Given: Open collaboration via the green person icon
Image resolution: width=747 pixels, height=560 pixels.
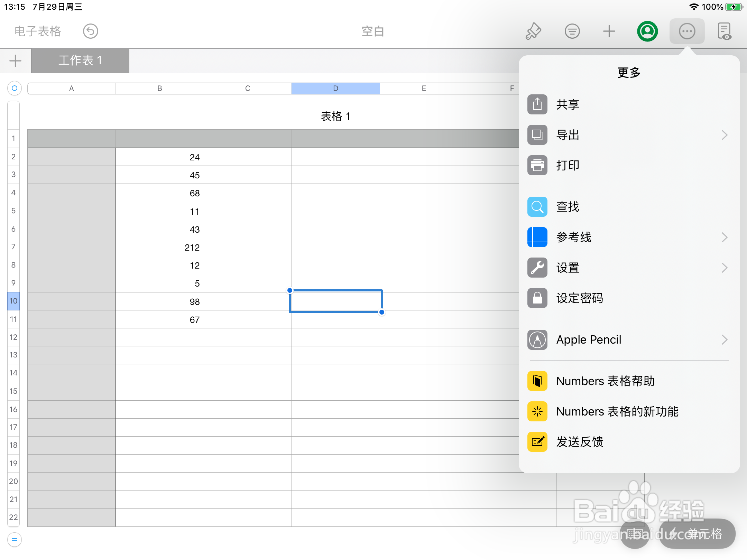Looking at the screenshot, I should [x=647, y=31].
